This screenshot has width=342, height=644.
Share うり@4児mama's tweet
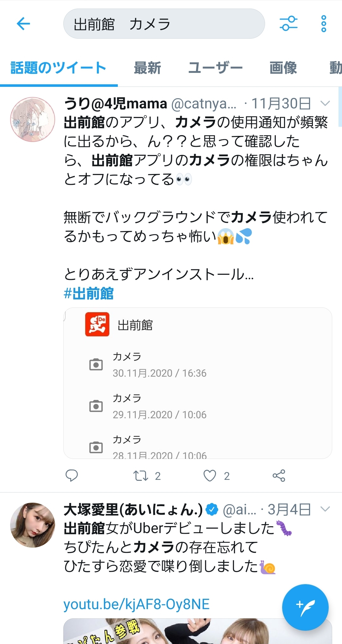[279, 475]
